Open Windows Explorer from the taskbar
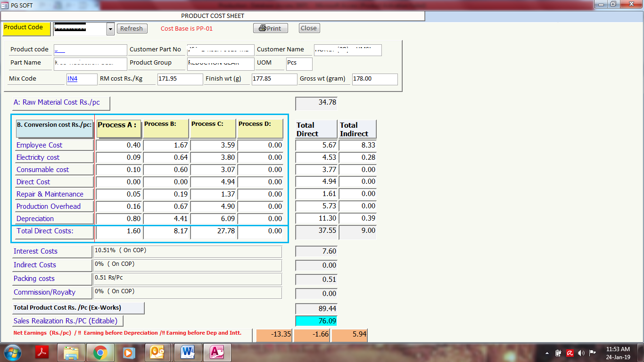644x362 pixels. tap(71, 353)
